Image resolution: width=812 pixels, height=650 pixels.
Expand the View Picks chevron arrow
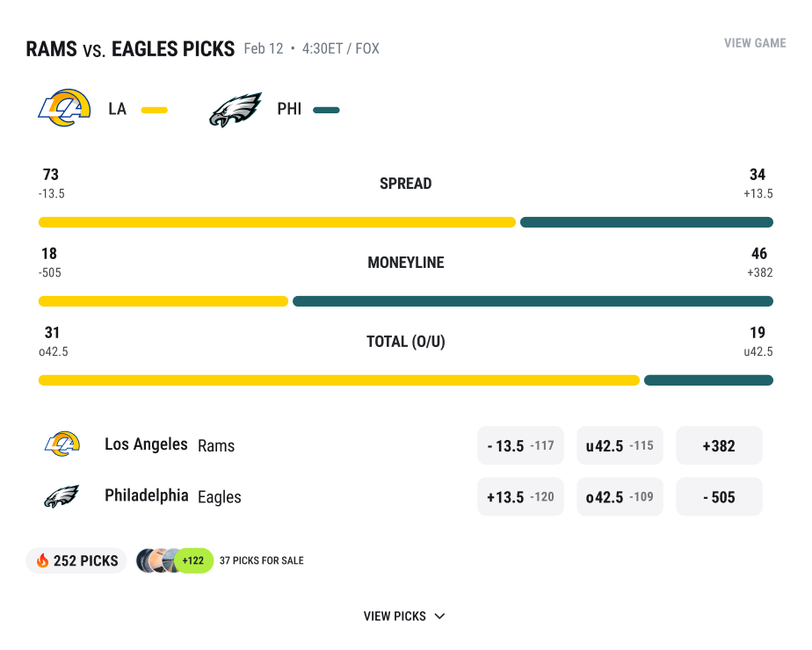click(439, 617)
